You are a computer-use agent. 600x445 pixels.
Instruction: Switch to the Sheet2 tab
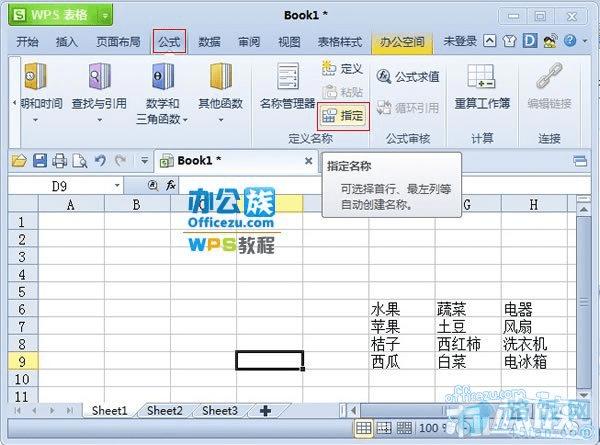165,411
